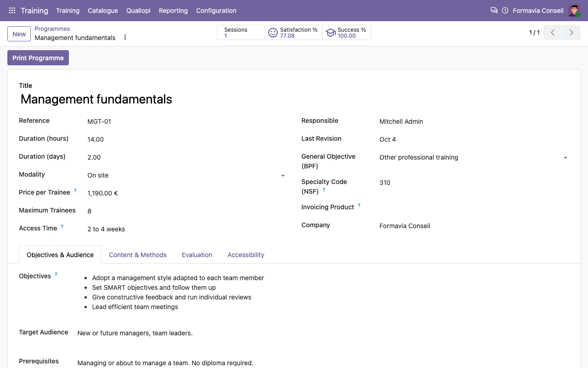
Task: Switch to the Content & Methods tab
Action: (x=138, y=255)
